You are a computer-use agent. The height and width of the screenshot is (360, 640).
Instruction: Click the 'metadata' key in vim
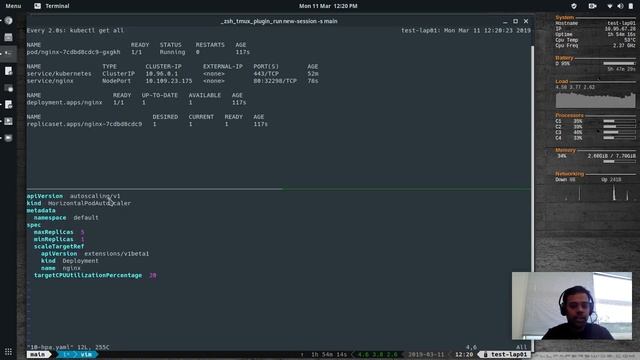coord(41,211)
